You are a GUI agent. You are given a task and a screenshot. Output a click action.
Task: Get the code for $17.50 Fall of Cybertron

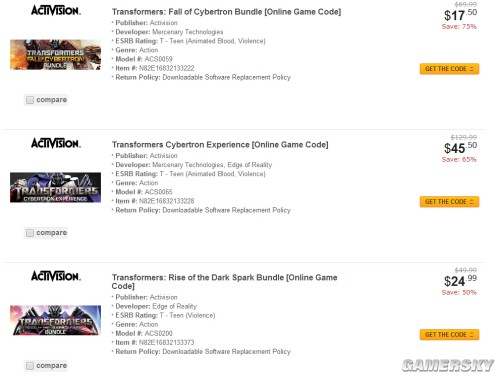point(449,69)
